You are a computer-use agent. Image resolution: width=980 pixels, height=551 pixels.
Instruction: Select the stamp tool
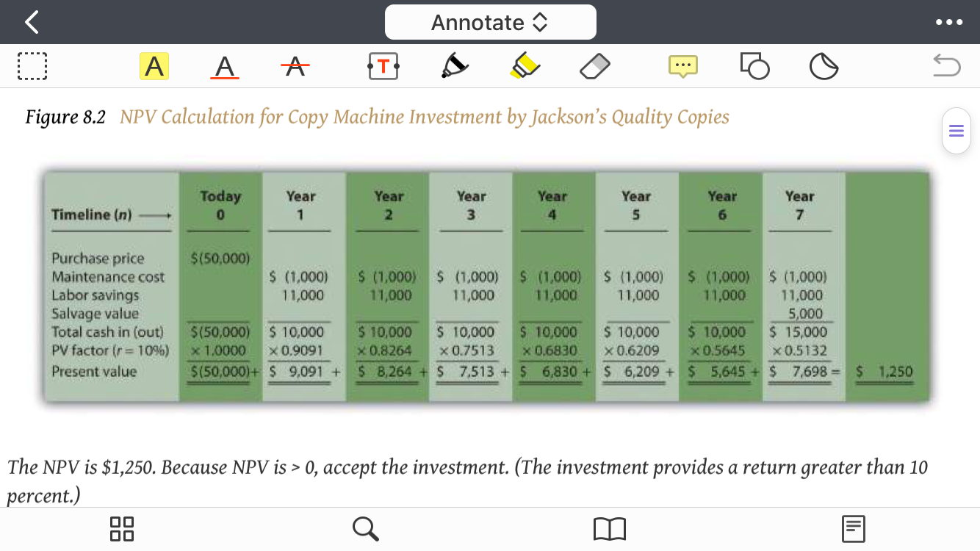click(x=824, y=65)
